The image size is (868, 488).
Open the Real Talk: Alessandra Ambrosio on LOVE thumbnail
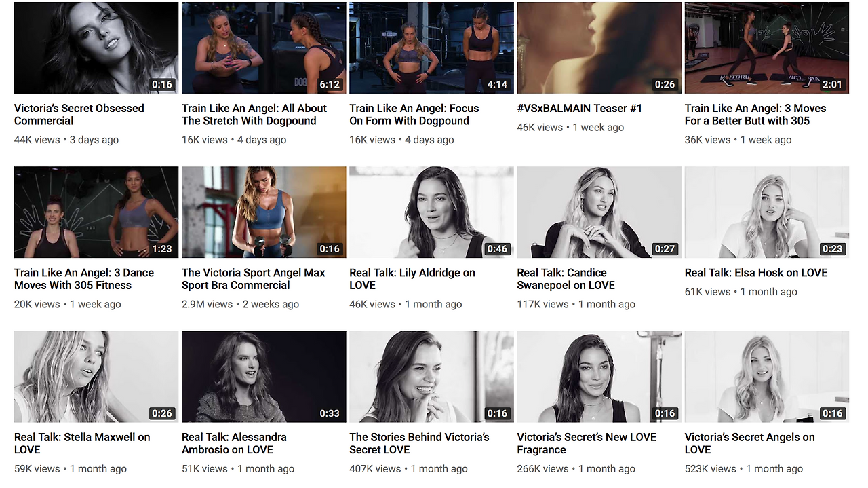264,377
